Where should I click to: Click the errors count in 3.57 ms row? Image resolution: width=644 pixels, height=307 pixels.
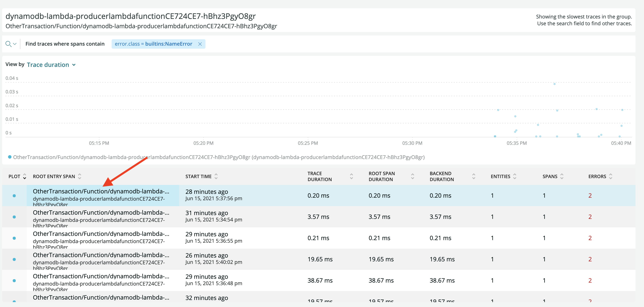[x=590, y=217]
